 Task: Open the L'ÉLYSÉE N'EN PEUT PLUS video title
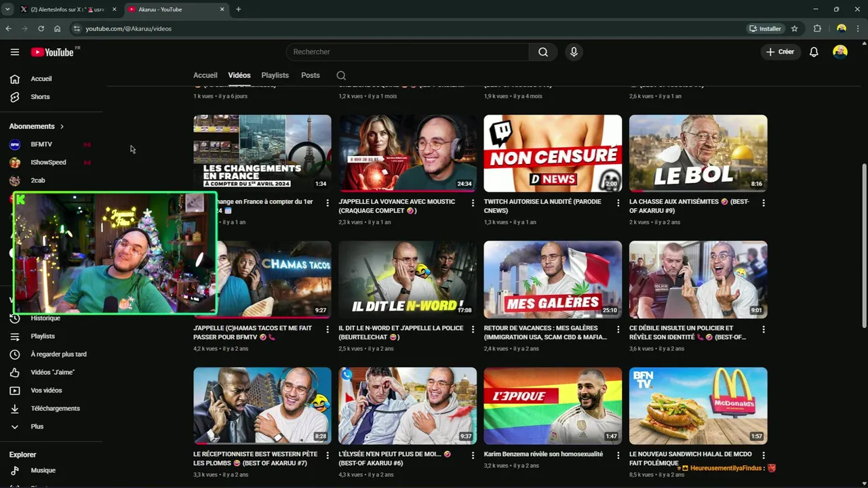point(395,458)
